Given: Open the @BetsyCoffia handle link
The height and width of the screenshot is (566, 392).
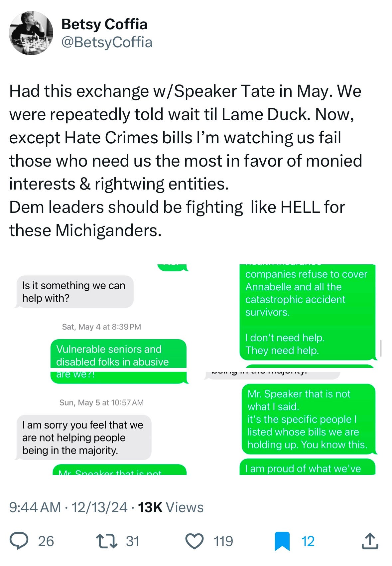Looking at the screenshot, I should 107,42.
